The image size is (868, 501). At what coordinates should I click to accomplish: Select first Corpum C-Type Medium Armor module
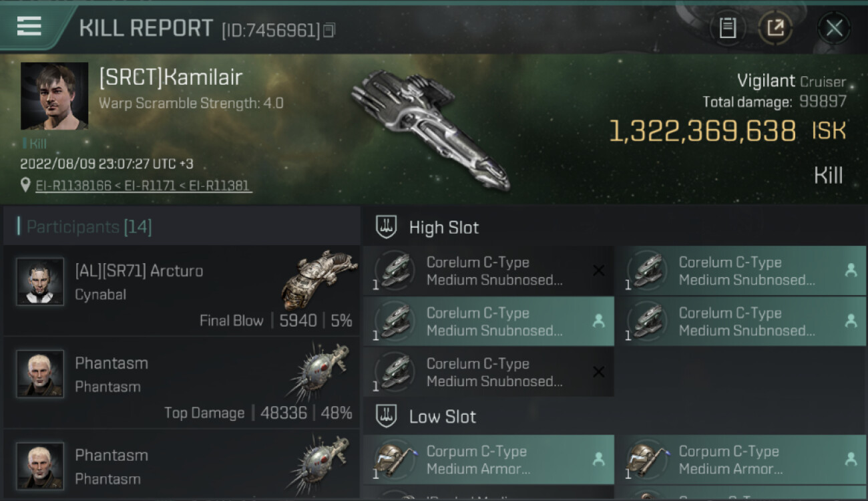(x=489, y=460)
